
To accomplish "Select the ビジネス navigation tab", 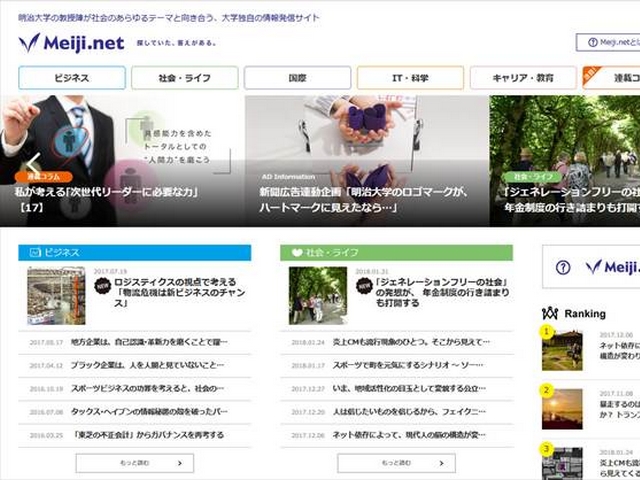I will 72,78.
